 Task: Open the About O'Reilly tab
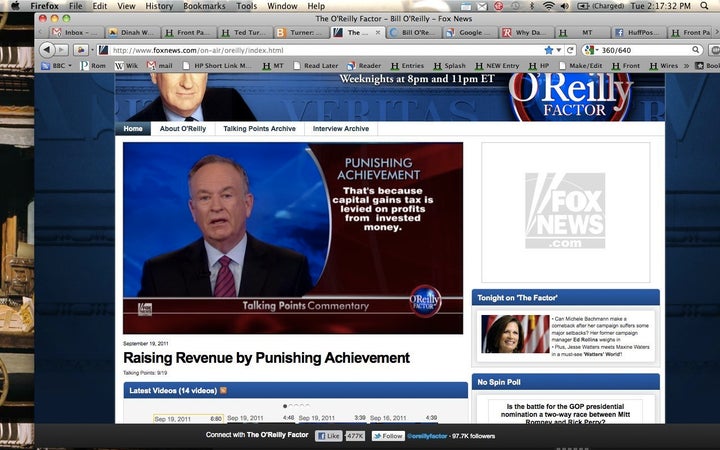click(x=183, y=129)
